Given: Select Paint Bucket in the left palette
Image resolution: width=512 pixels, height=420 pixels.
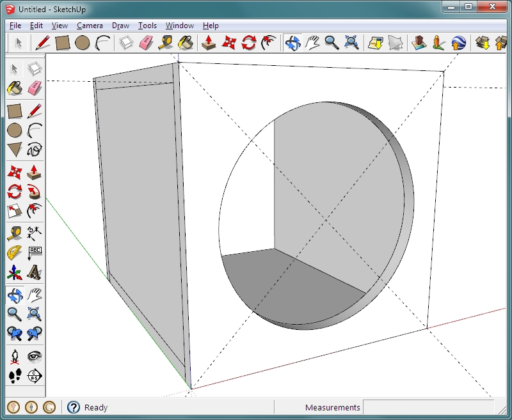Looking at the screenshot, I should click(14, 88).
